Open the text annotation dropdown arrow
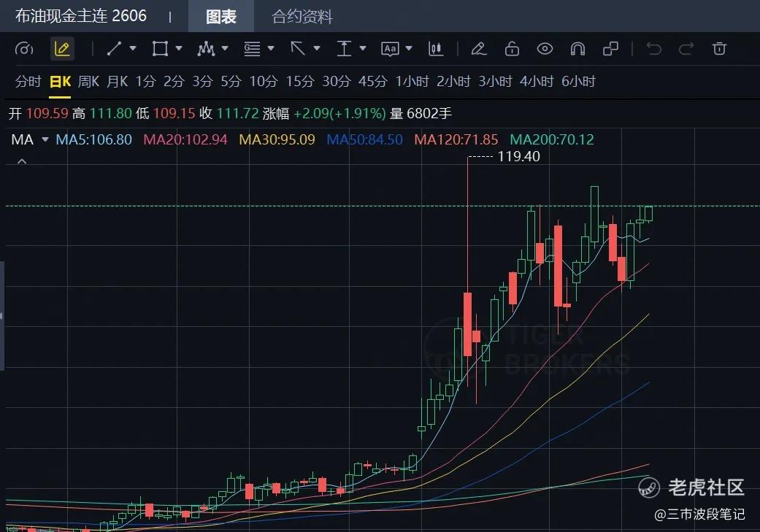760x532 pixels. (x=409, y=48)
